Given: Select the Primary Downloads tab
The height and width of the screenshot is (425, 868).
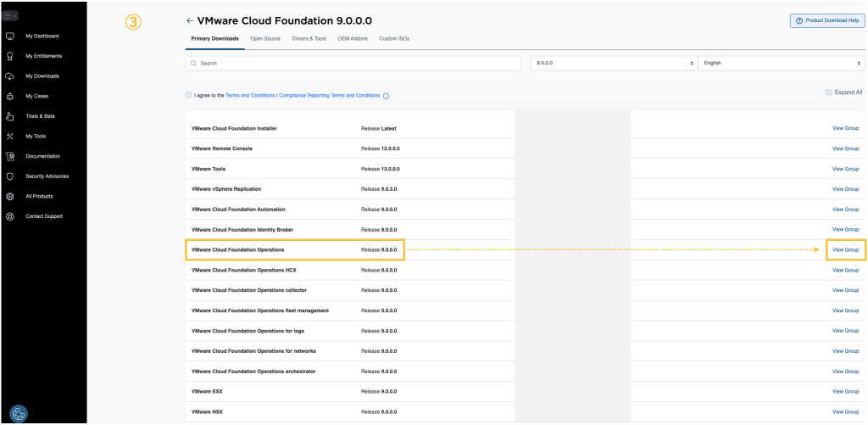Looking at the screenshot, I should click(x=214, y=39).
